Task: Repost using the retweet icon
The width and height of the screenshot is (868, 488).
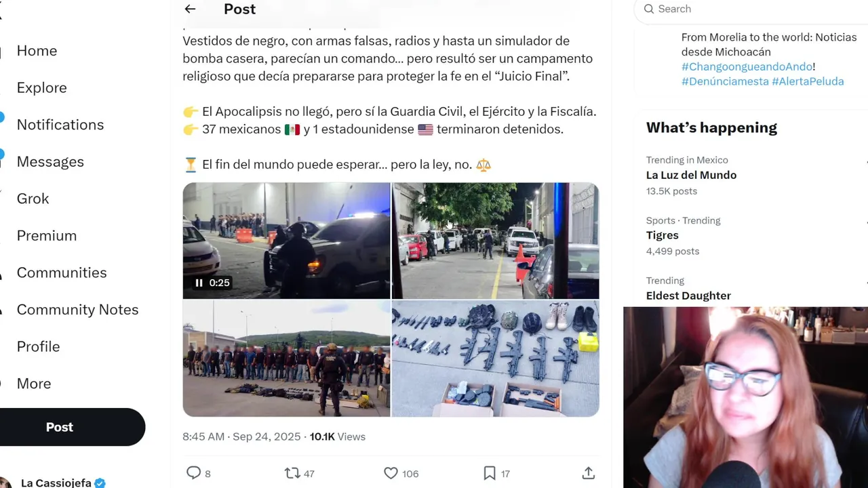Action: click(292, 473)
